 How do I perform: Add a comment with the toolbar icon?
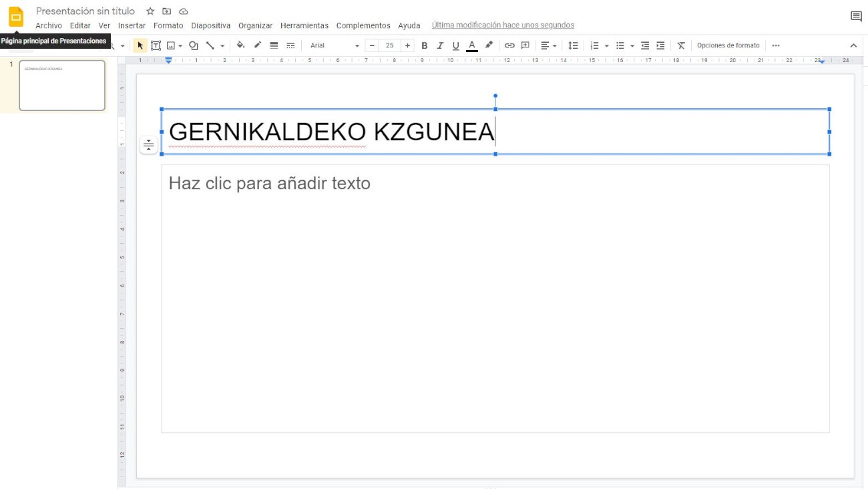(x=525, y=45)
